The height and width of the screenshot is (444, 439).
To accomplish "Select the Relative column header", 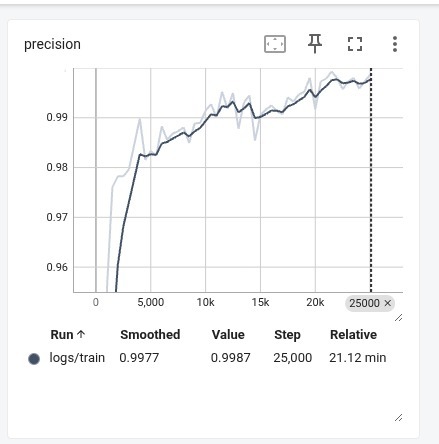I will (x=353, y=335).
